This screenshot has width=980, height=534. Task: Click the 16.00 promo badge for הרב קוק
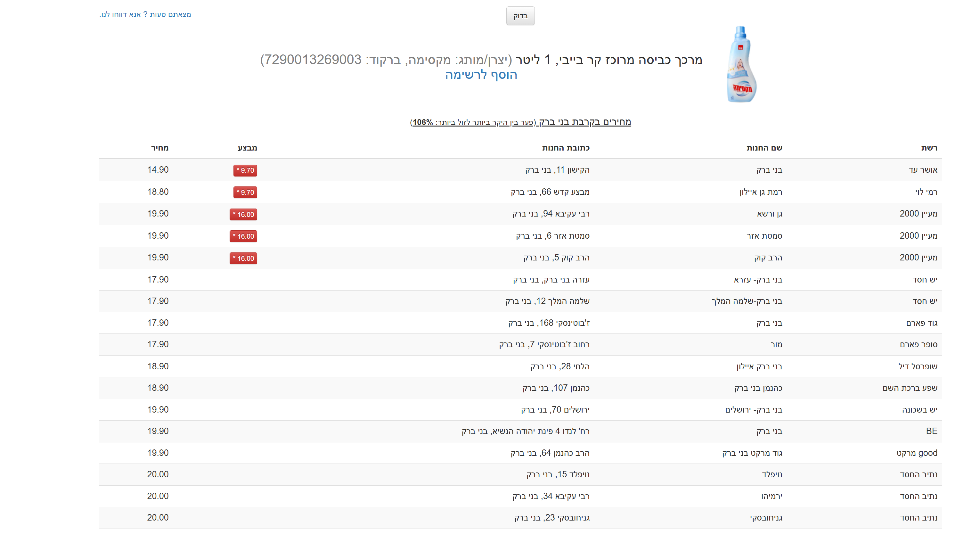pyautogui.click(x=243, y=259)
